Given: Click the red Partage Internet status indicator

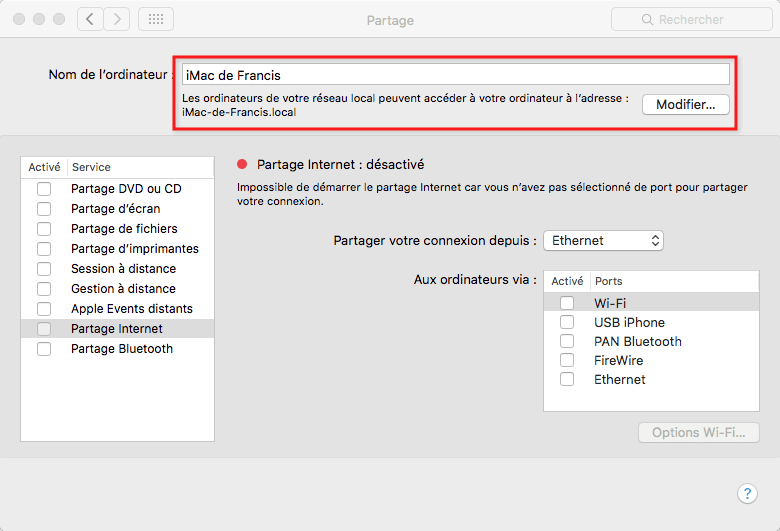Looking at the screenshot, I should [x=242, y=164].
